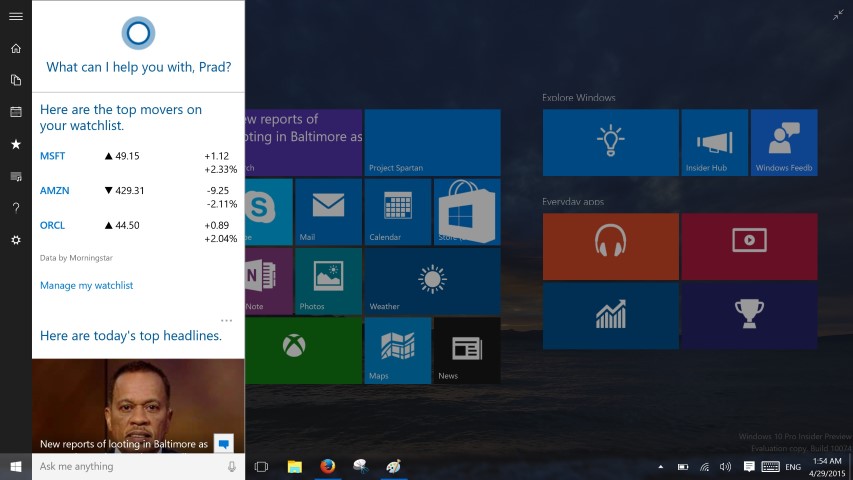This screenshot has width=853, height=480.
Task: Open the Insider Hub tile
Action: [x=714, y=143]
